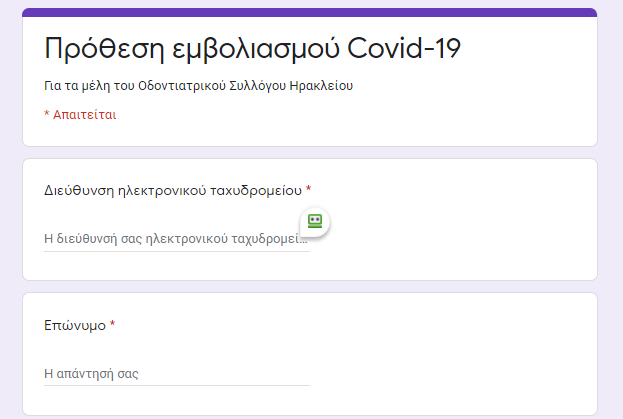Click the subtitle Για τα μέλη του Οδοντιατρικού Συλλόγου Ηρακλείου
The width and height of the screenshot is (623, 419).
point(198,86)
